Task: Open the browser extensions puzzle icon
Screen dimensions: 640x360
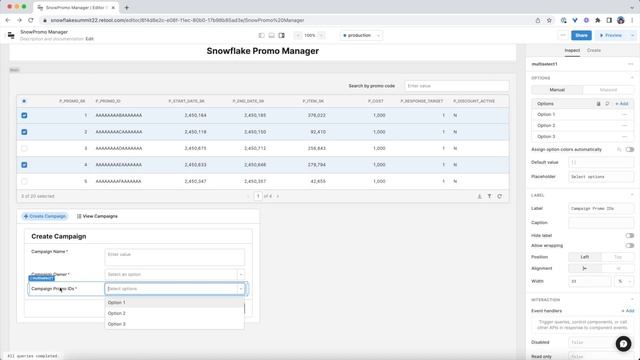Action: point(598,20)
